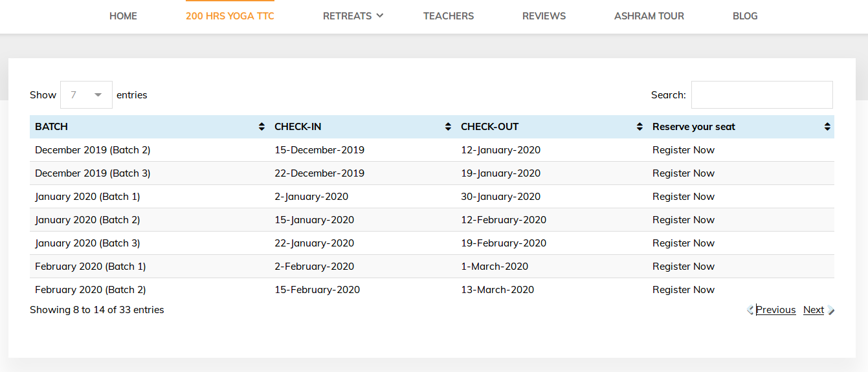Register Now for December 2019 Batch 3
Screen dimensions: 868x372
coord(684,173)
